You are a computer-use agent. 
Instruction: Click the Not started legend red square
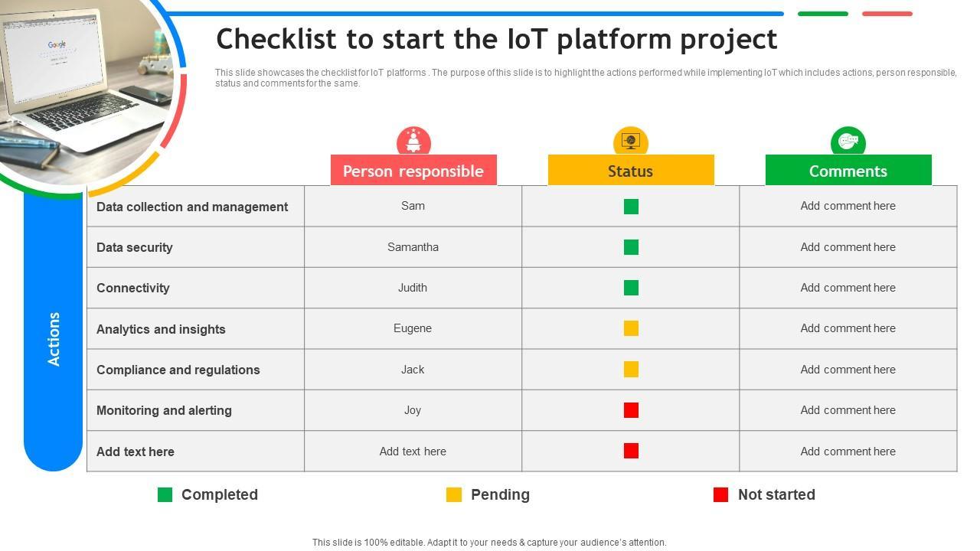(x=720, y=495)
